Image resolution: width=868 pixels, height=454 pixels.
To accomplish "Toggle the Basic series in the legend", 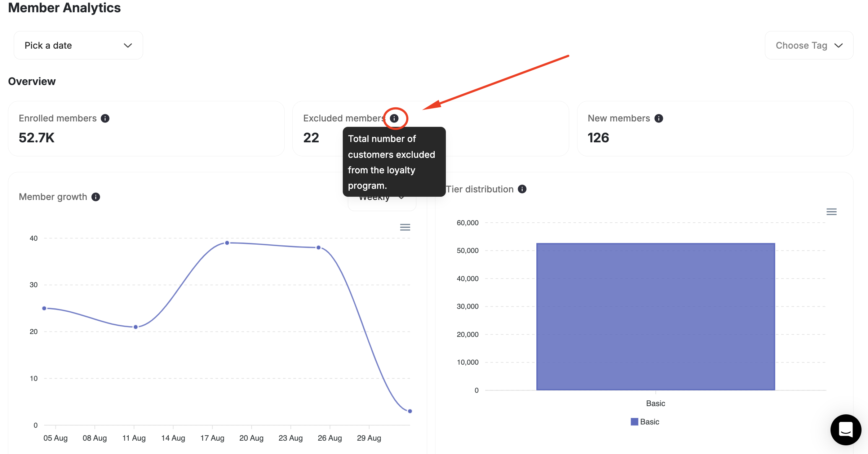I will click(645, 422).
